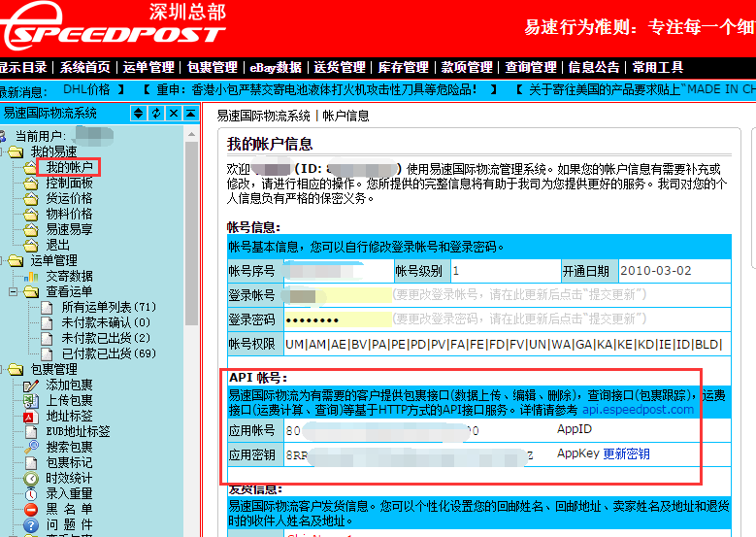
Task: Click the X icon in sidebar header
Action: click(174, 114)
